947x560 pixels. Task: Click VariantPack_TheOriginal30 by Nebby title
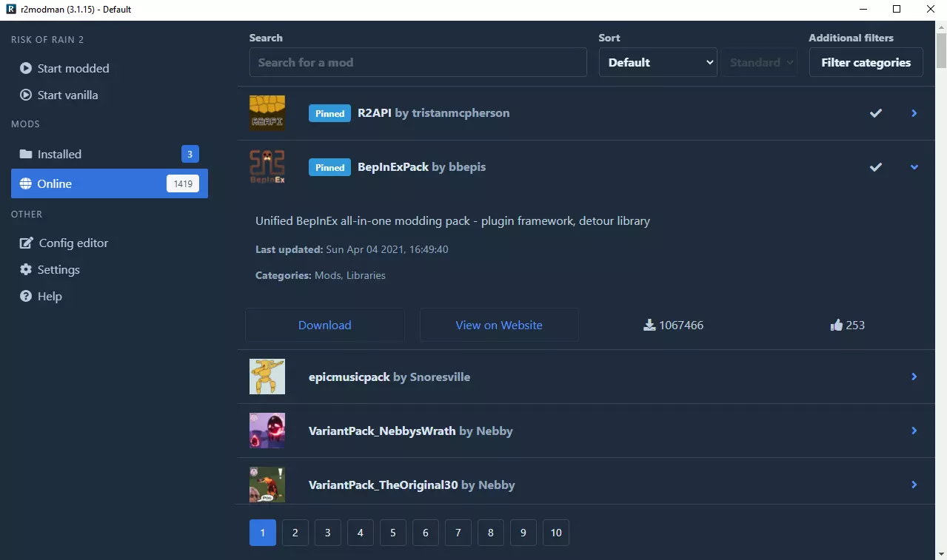tap(412, 485)
